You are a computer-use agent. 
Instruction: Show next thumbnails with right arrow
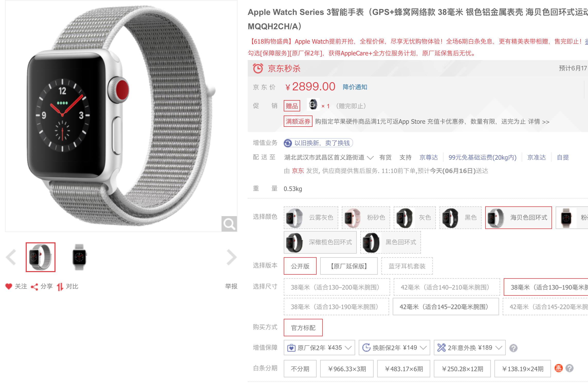coord(231,257)
